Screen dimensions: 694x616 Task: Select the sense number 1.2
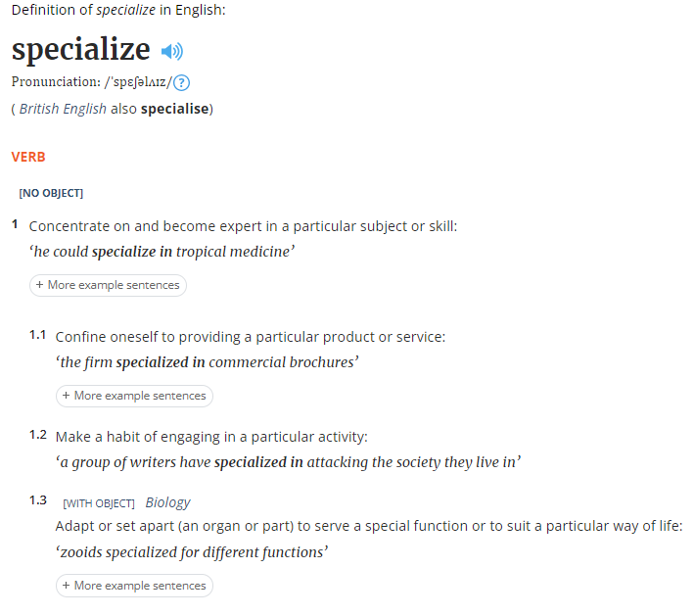[38, 435]
